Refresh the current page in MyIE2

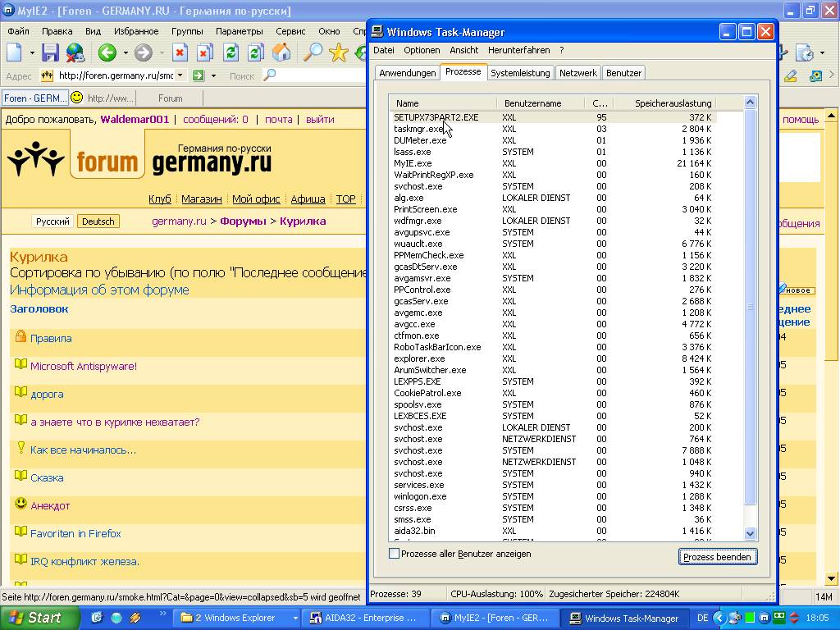click(231, 52)
